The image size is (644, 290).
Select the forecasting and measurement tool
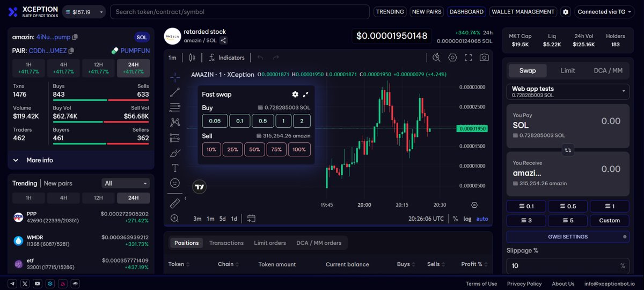(x=175, y=137)
